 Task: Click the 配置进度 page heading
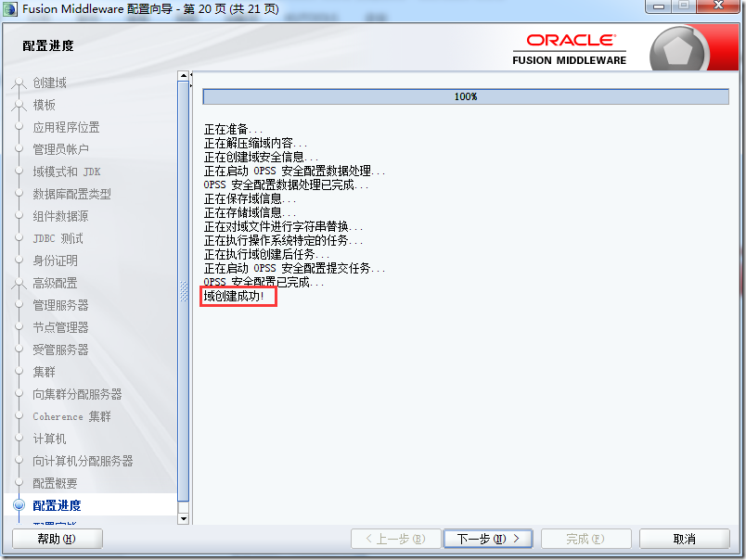(48, 46)
